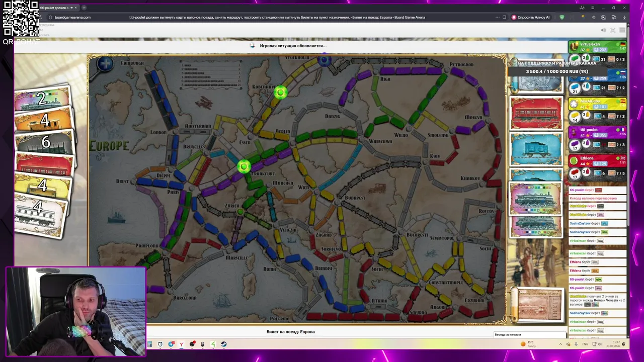The image size is (644, 362).
Task: Select the yellow wagon card stack showing 4
Action: click(42, 185)
